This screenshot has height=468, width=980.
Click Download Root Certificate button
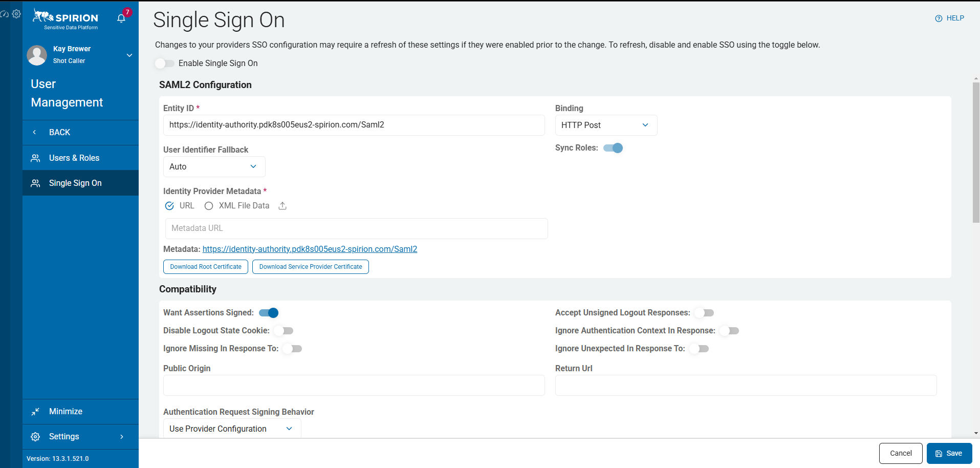(206, 267)
